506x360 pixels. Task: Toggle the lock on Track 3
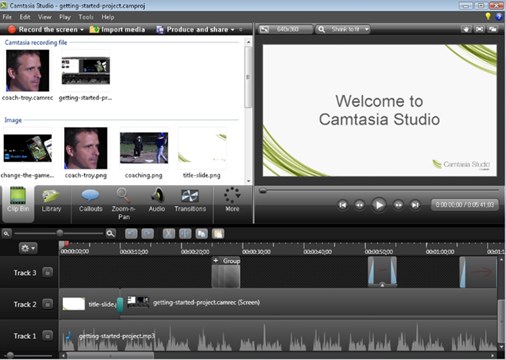pyautogui.click(x=48, y=272)
